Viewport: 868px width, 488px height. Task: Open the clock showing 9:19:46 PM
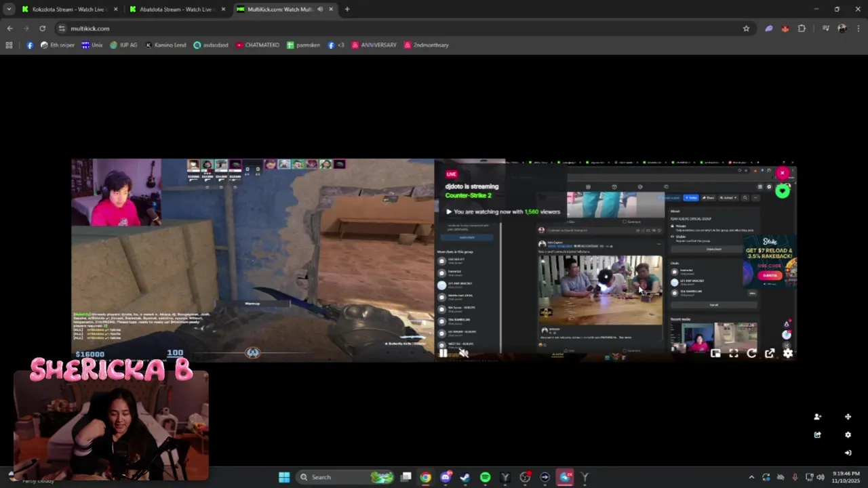coord(844,477)
